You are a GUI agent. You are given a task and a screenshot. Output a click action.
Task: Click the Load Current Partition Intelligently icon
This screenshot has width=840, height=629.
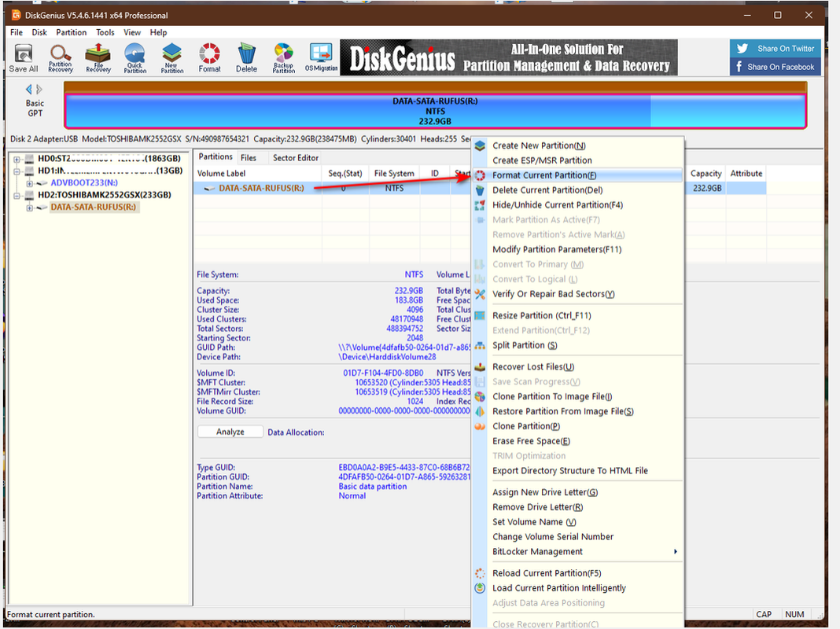click(480, 588)
